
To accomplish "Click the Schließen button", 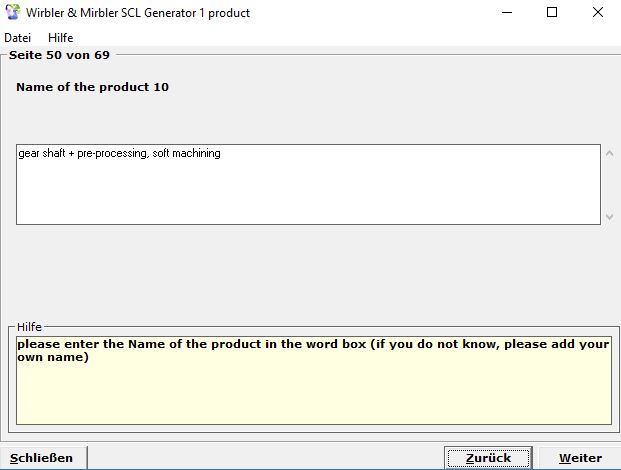I will point(42,458).
